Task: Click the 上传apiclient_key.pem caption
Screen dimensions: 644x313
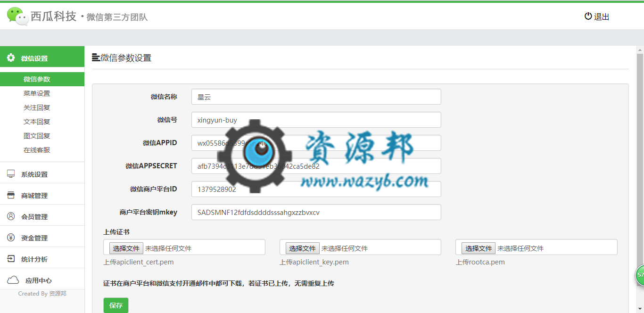Action: point(314,262)
